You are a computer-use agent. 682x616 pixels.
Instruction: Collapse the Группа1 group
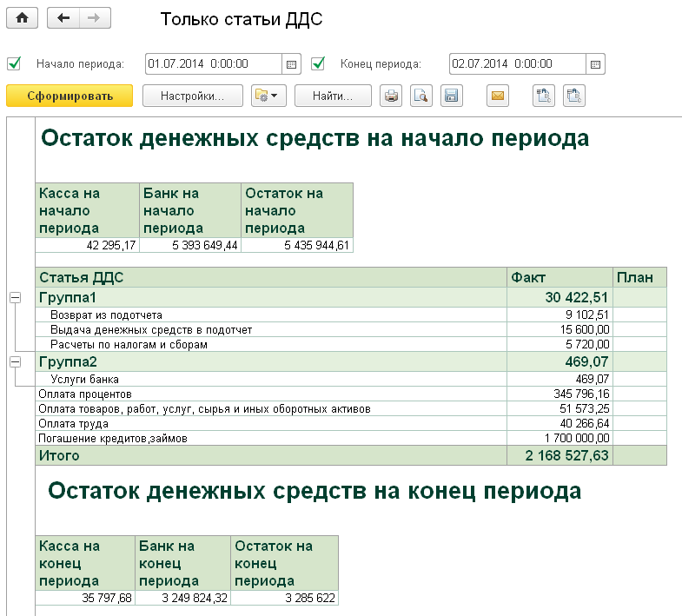(16, 297)
